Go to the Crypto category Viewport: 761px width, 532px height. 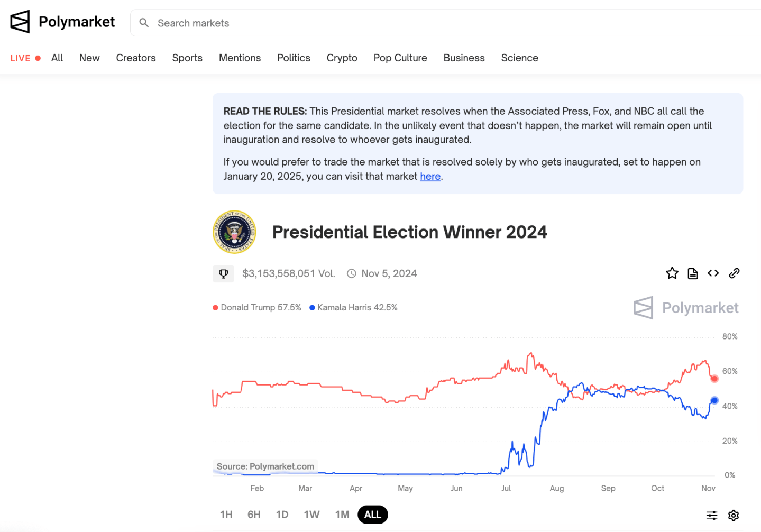pos(342,58)
